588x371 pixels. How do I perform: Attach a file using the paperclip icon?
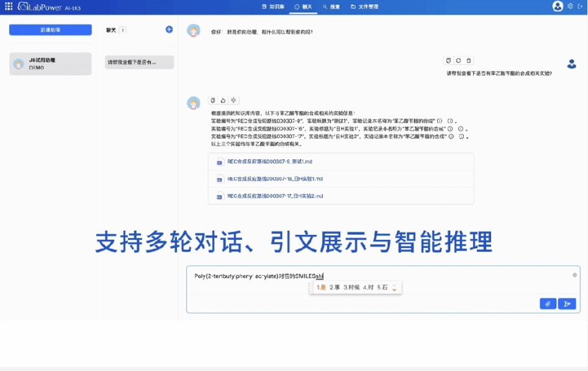point(548,304)
